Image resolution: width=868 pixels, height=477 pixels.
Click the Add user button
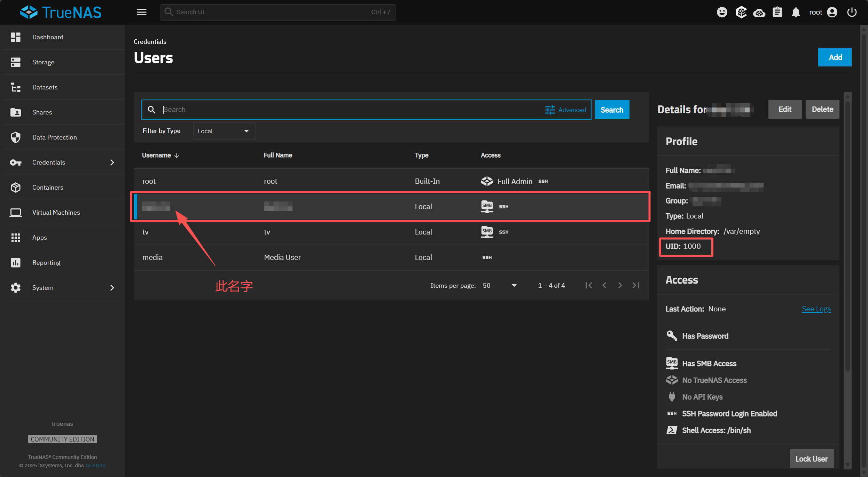835,57
